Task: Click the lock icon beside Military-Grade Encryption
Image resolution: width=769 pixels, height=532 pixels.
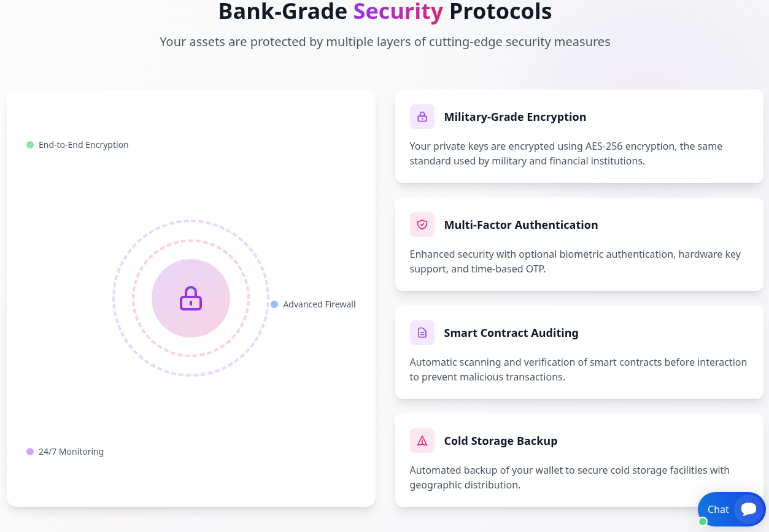Action: pyautogui.click(x=422, y=117)
